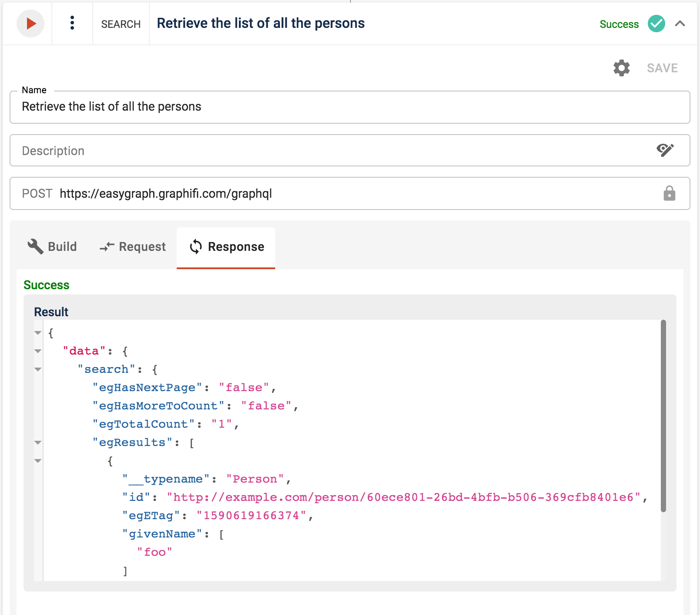Click into the Name text field

pos(349,107)
